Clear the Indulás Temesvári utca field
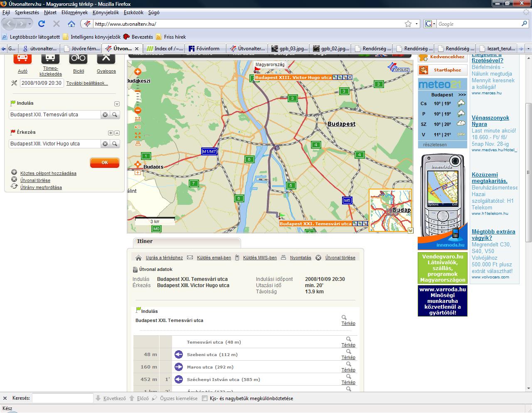The height and width of the screenshot is (413, 532). click(105, 115)
